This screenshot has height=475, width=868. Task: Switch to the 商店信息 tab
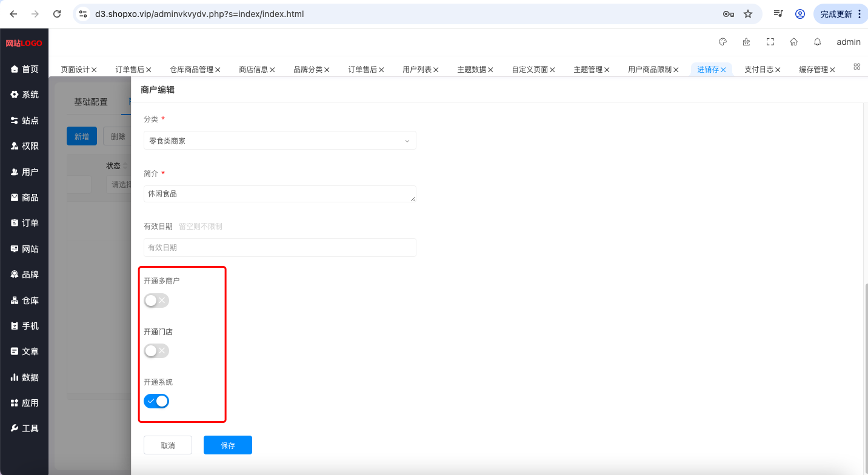point(253,70)
